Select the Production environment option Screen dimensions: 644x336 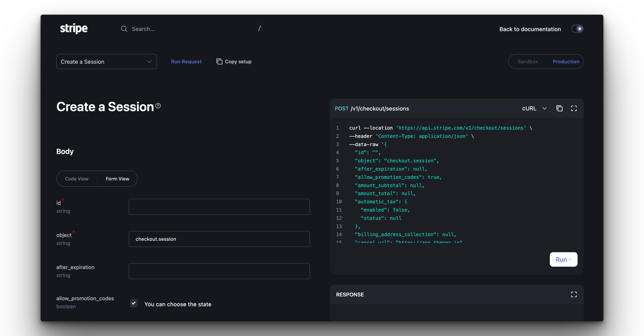[x=566, y=62]
